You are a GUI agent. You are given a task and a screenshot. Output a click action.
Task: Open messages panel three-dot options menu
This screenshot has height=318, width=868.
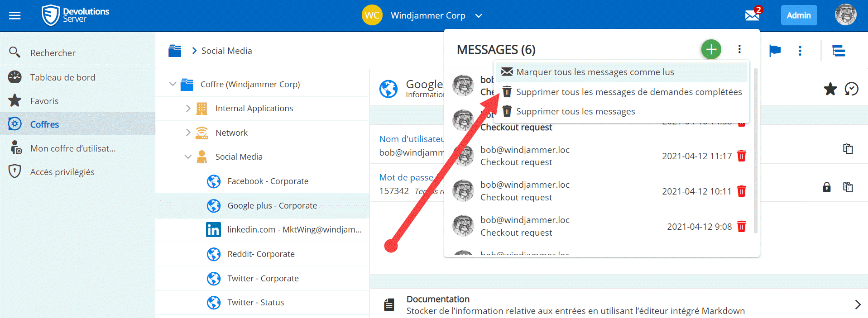point(739,49)
